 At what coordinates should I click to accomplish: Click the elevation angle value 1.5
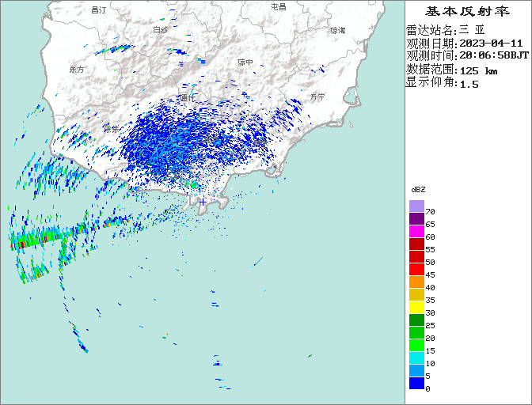point(469,84)
